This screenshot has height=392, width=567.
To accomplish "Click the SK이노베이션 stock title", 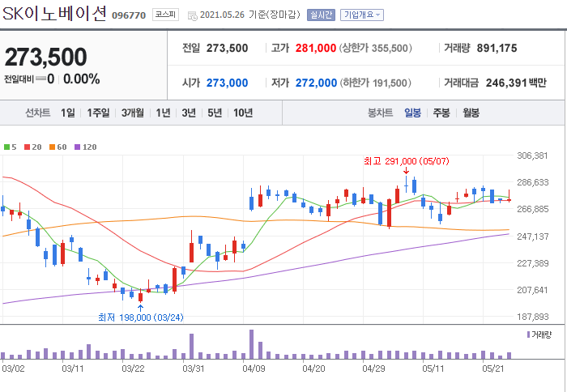I will [x=54, y=14].
